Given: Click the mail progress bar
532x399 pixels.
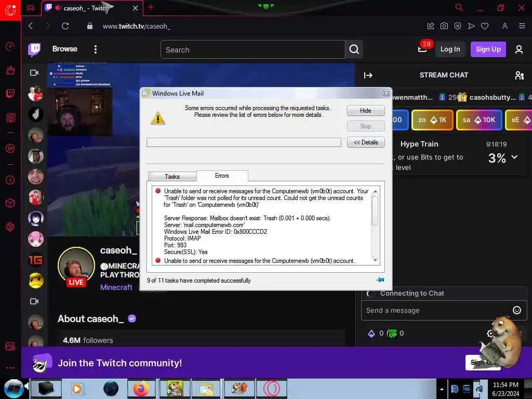Looking at the screenshot, I should (x=244, y=142).
